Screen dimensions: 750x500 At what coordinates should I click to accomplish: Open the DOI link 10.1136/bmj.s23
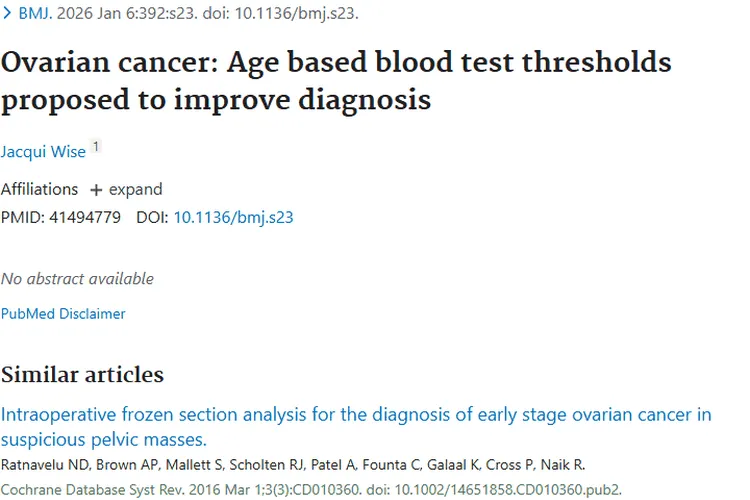(233, 216)
